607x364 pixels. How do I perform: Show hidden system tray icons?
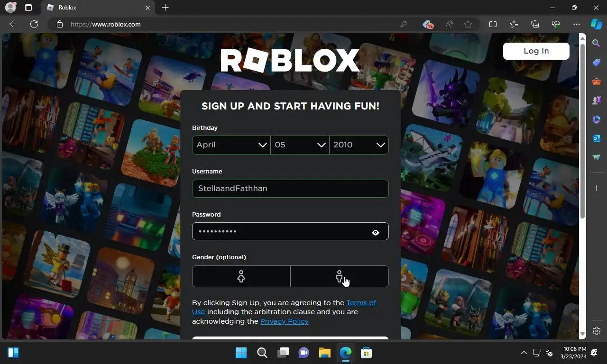[524, 353]
